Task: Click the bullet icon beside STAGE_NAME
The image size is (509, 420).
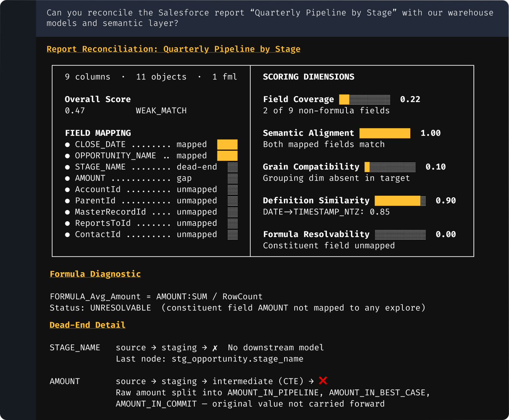Action: point(67,167)
